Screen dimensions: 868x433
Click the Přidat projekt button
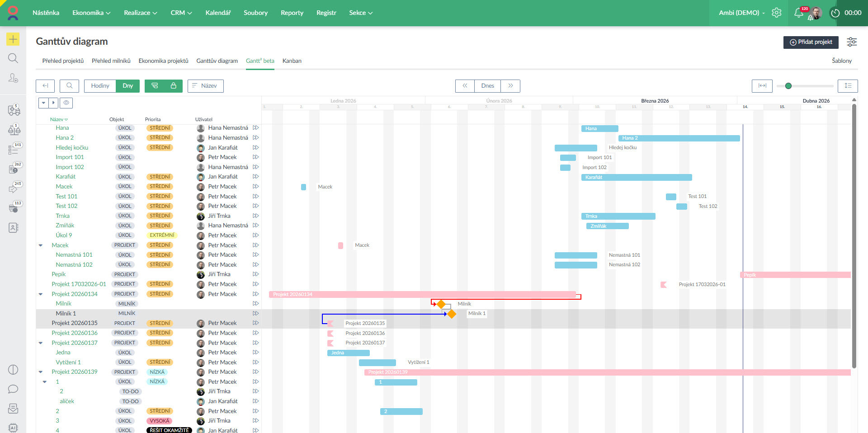(811, 42)
